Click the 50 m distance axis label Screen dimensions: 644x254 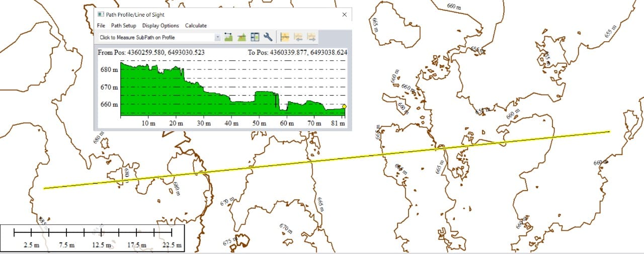259,123
